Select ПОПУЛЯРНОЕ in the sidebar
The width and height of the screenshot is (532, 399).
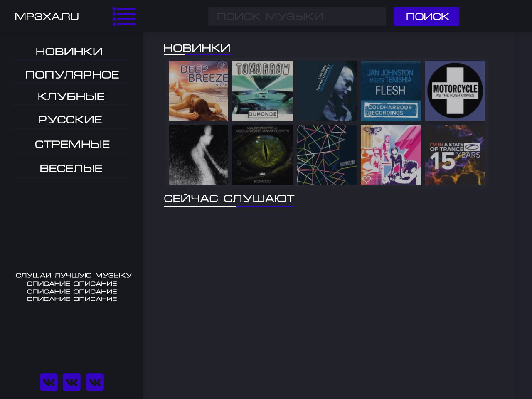[x=72, y=75]
